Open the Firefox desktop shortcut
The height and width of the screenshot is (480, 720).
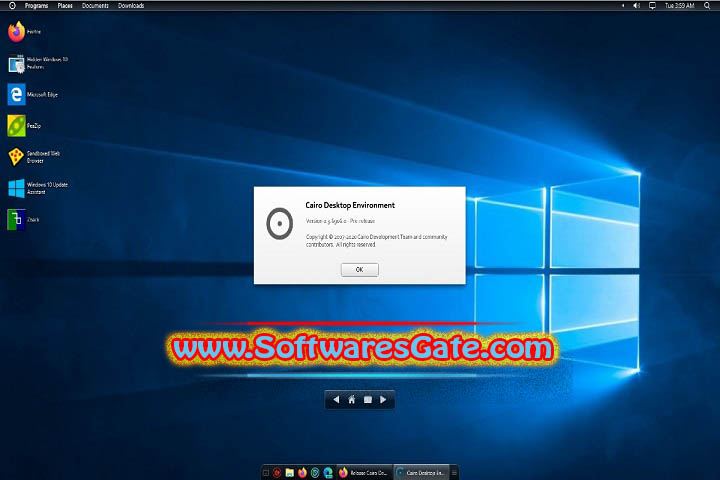point(24,32)
